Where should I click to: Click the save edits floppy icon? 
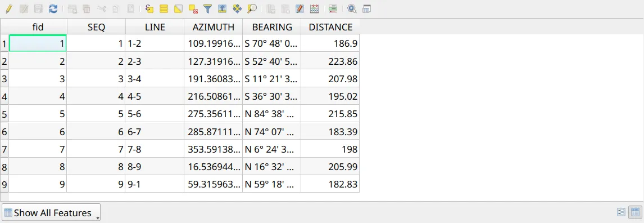tap(38, 8)
